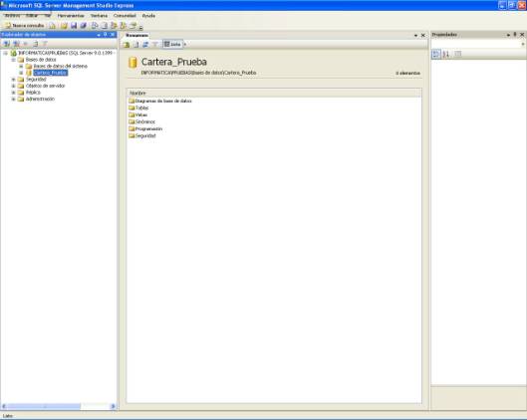The height and width of the screenshot is (420, 527).
Task: Toggle the pin on Object Explorer panel
Action: [x=106, y=34]
